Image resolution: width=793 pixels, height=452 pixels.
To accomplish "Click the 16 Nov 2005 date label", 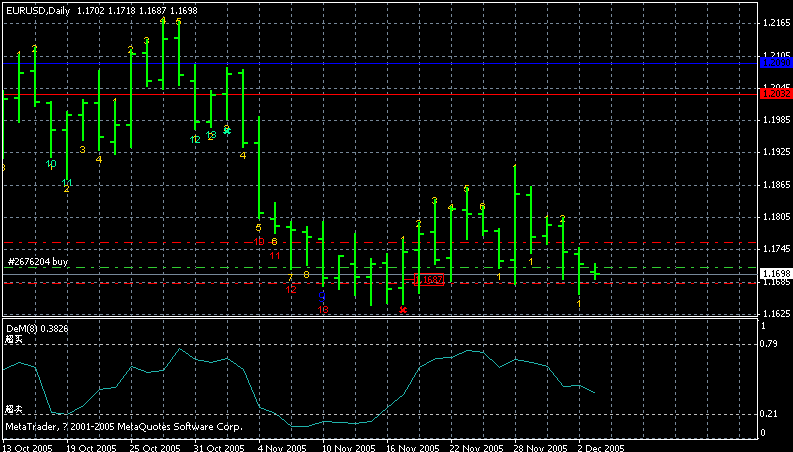I will [x=412, y=448].
